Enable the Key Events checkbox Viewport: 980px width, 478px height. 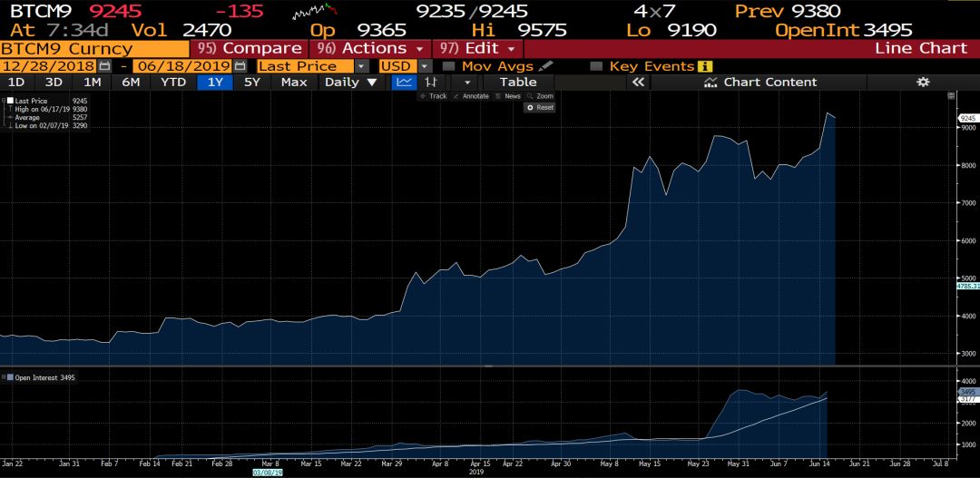pos(596,66)
